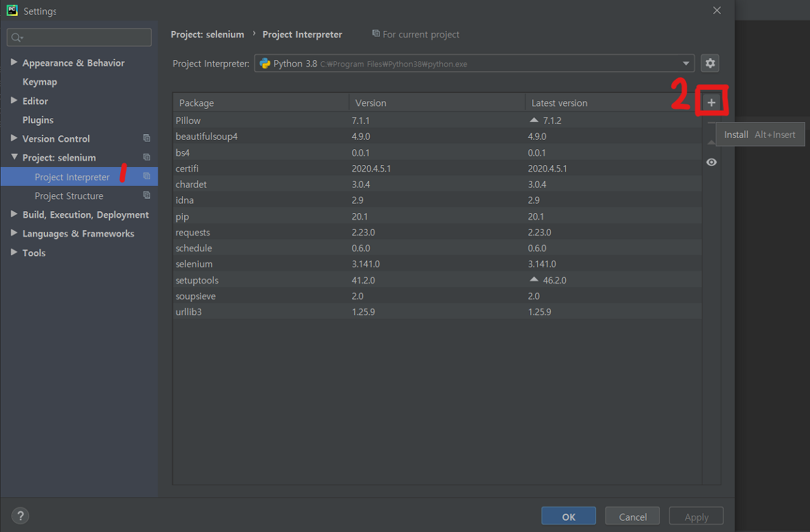Select the certifi package row
Screen dimensions: 810x532
pos(437,168)
